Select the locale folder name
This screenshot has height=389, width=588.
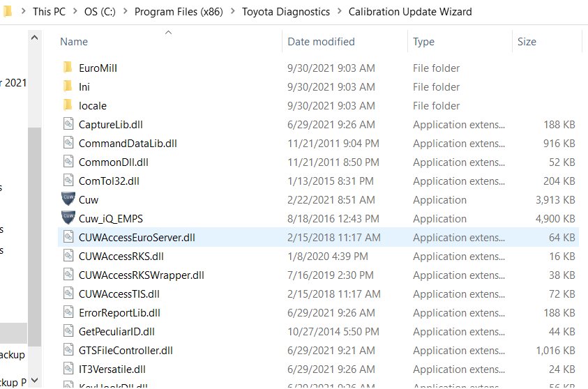click(x=93, y=106)
